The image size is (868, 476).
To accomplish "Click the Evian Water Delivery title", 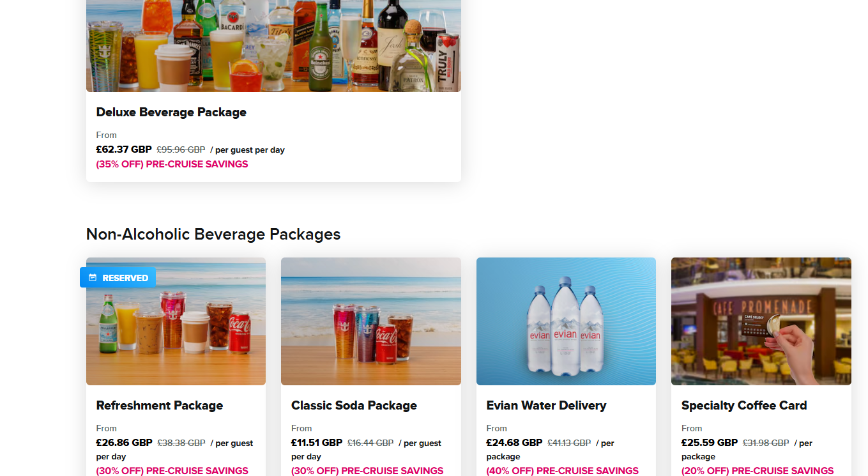I will 546,406.
